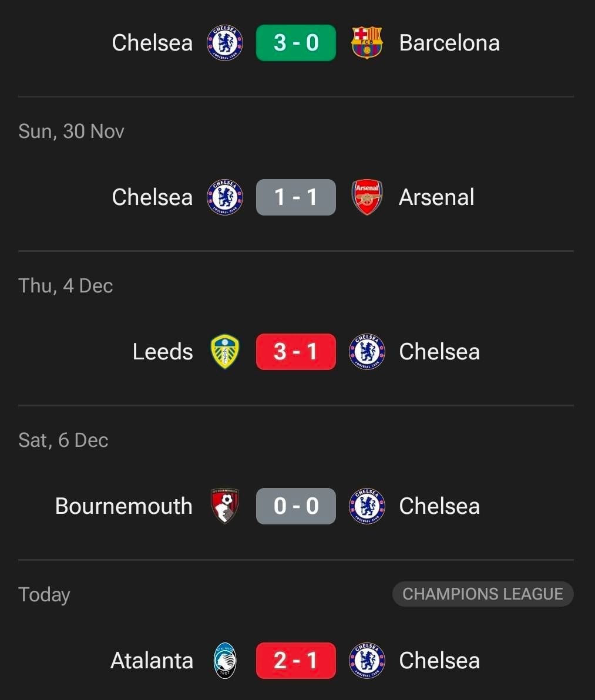Click Chelsea crest in the Barcelona match
Image resolution: width=595 pixels, height=700 pixels.
tap(225, 43)
